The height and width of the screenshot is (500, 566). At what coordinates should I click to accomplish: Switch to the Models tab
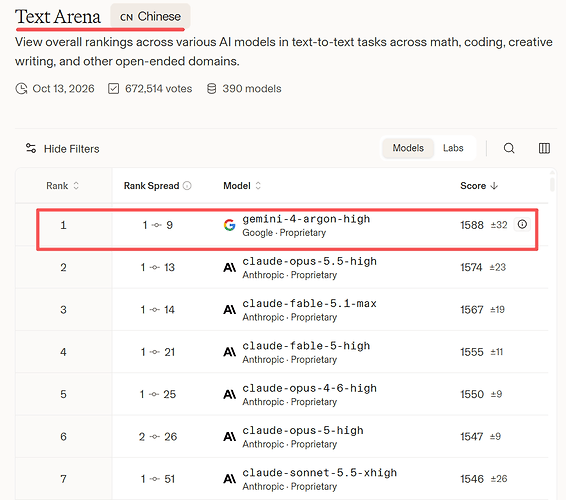click(x=408, y=148)
